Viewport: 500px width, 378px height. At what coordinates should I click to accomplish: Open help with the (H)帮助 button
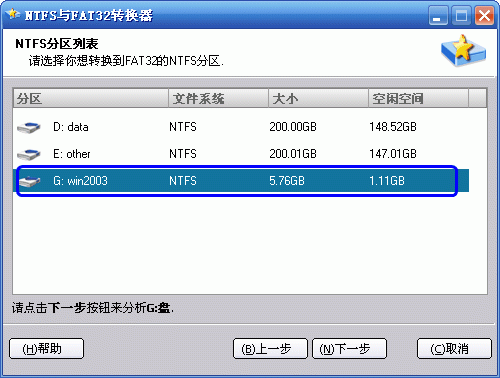click(x=46, y=349)
